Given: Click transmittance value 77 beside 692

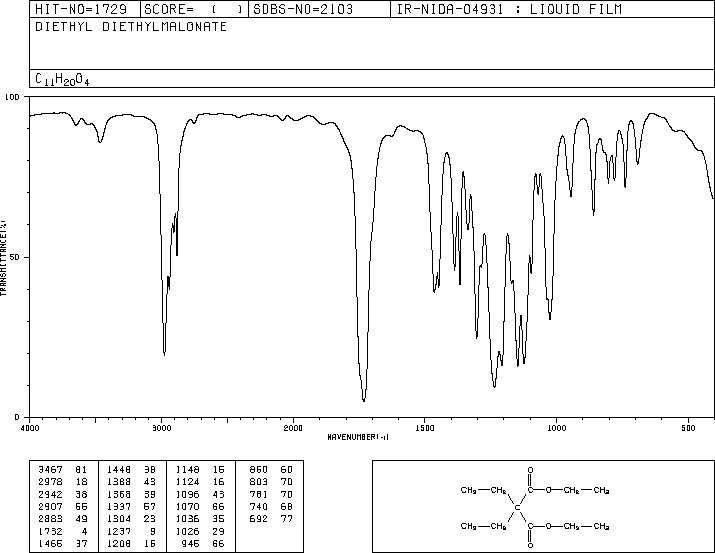Looking at the screenshot, I should (x=286, y=519).
